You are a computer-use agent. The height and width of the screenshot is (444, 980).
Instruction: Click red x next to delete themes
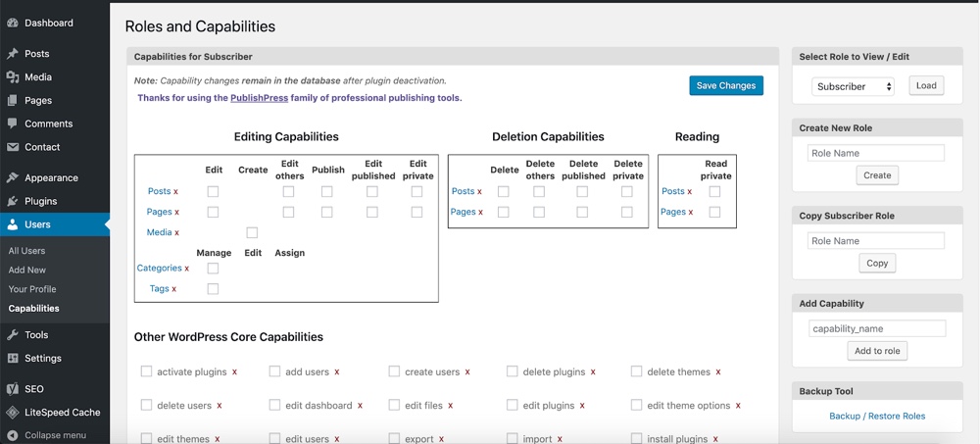717,372
